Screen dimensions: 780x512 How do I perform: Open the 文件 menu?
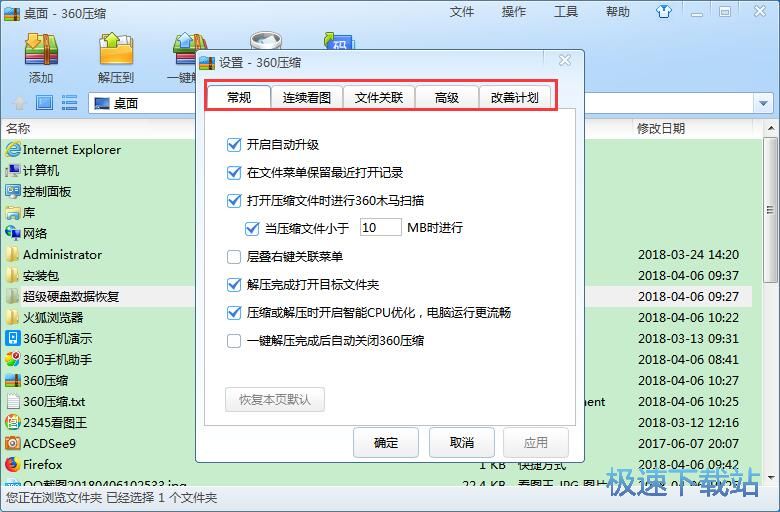click(462, 11)
